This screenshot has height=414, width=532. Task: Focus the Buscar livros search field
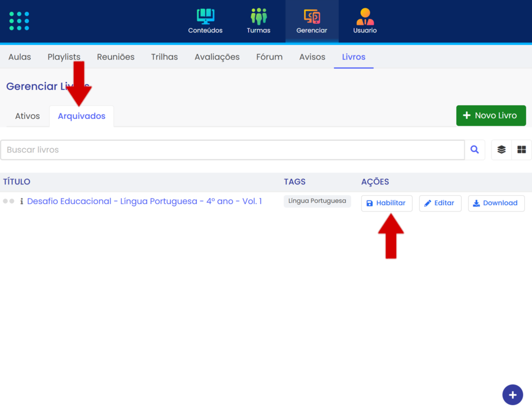coord(232,150)
